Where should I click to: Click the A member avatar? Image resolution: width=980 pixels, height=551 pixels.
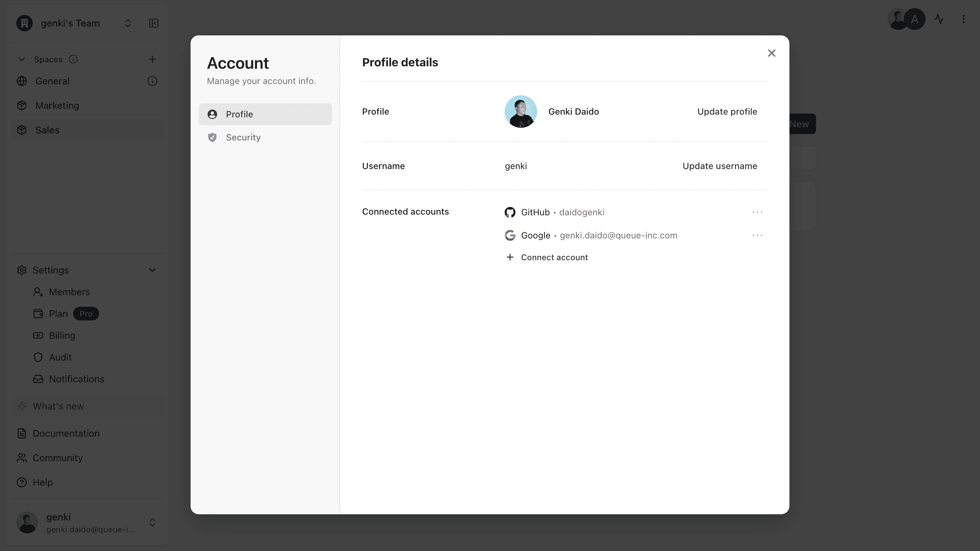pos(915,19)
